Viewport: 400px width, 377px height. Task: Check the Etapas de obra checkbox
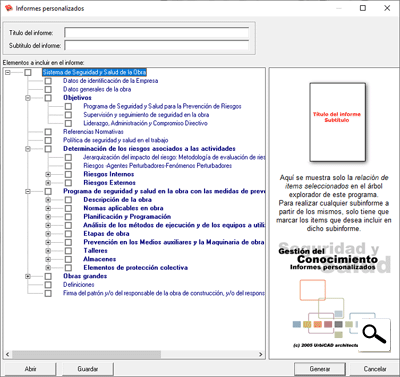tap(68, 234)
